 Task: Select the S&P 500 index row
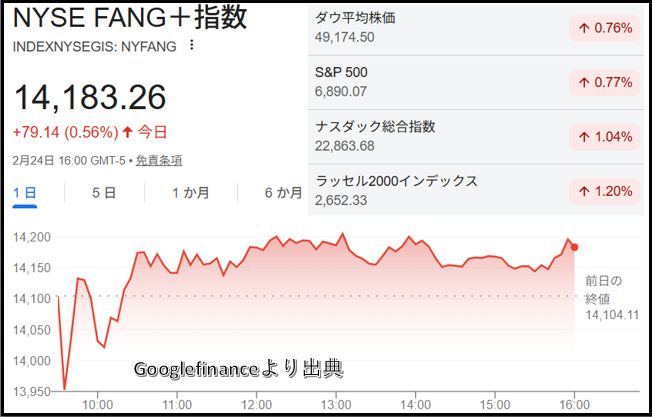pos(476,82)
